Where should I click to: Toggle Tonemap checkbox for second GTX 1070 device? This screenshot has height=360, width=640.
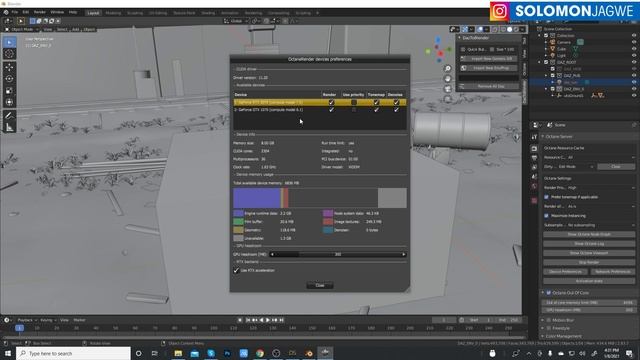tap(376, 110)
